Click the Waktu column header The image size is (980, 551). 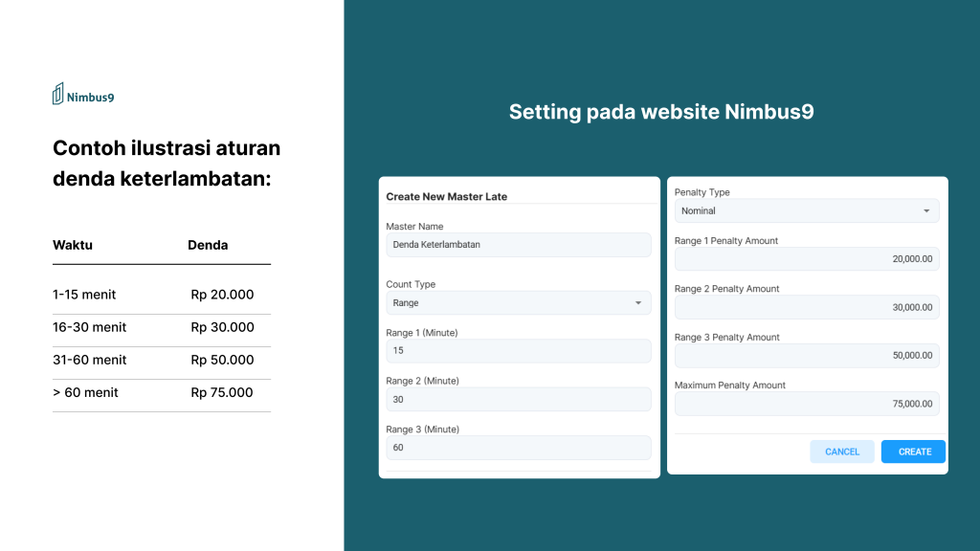click(73, 245)
